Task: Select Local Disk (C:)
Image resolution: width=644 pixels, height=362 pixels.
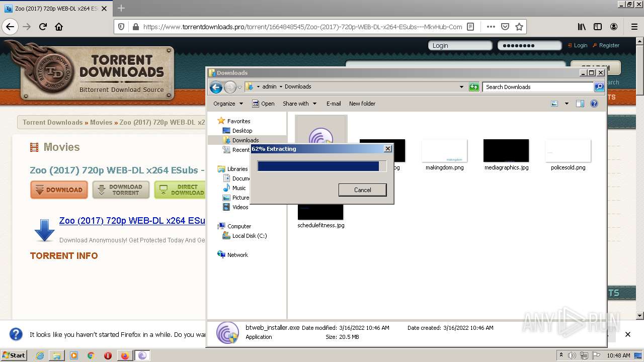Action: click(x=245, y=236)
